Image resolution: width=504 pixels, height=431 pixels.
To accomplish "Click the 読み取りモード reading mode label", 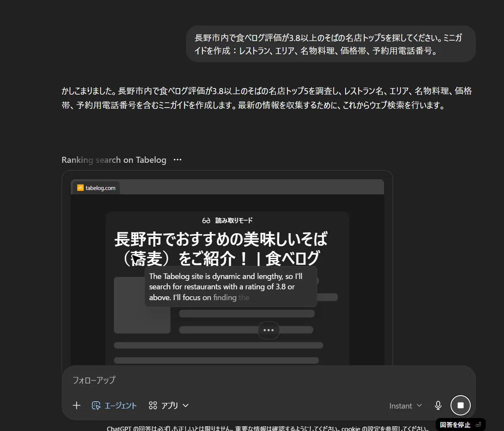I will pos(234,220).
